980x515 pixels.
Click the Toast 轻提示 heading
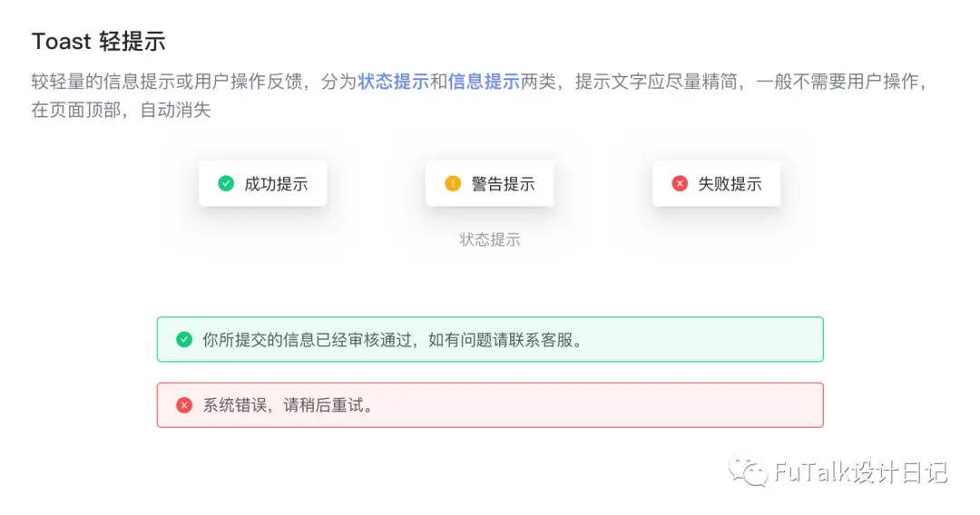tap(99, 41)
